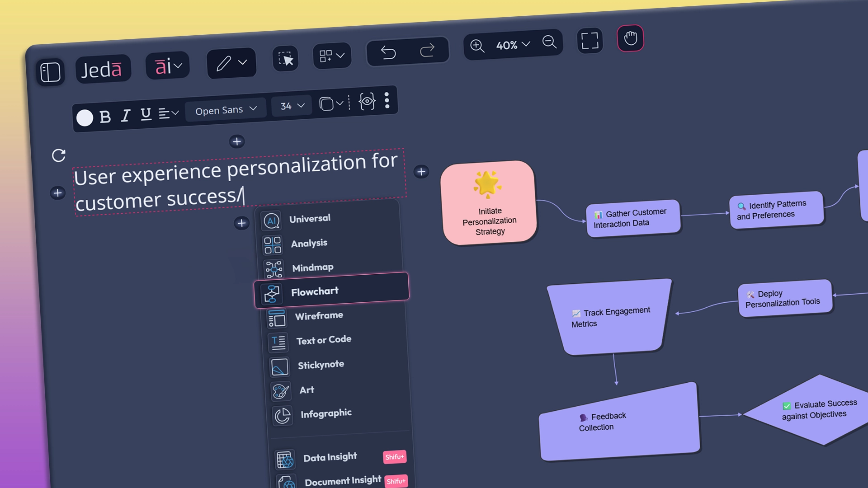Toggle italic text formatting

tap(125, 115)
